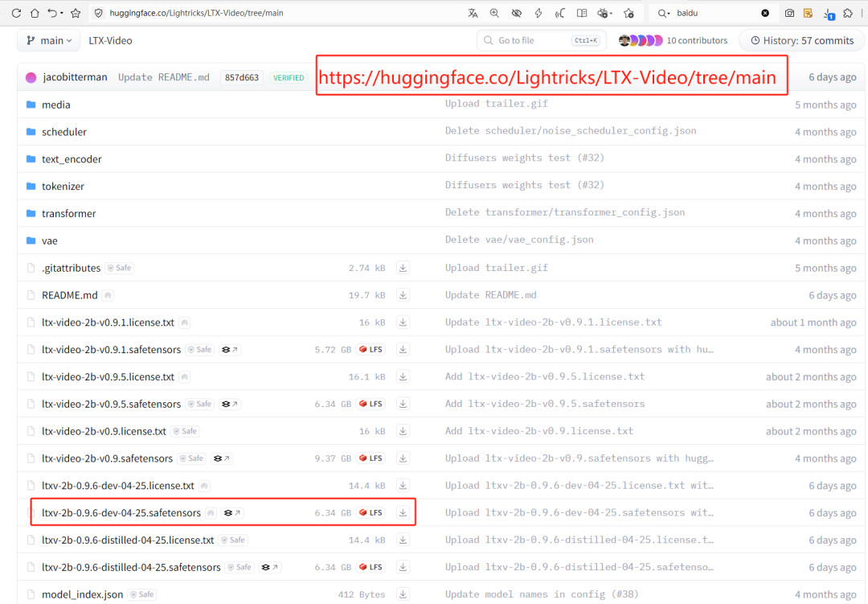Toggle the crossed-out eye privacy icon
Image resolution: width=868 pixels, height=604 pixels.
tap(517, 13)
